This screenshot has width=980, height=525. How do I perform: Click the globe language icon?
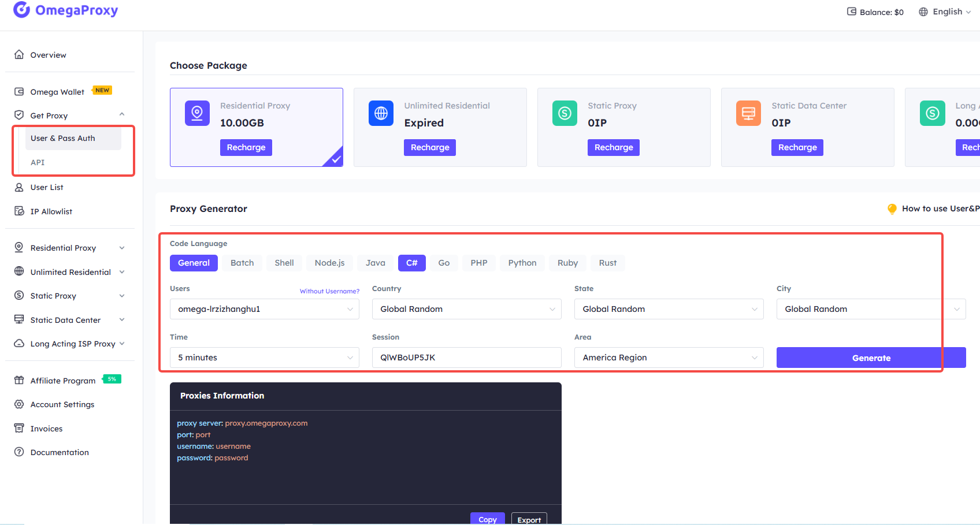pyautogui.click(x=923, y=12)
